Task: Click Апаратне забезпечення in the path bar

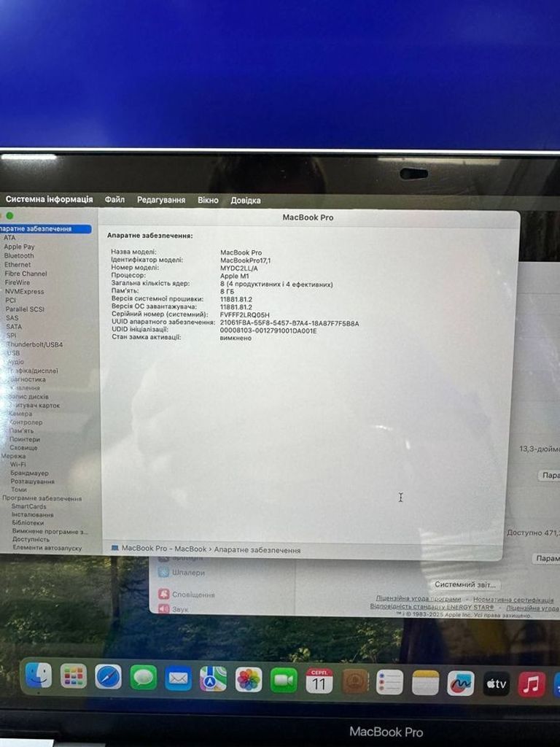Action: click(257, 550)
